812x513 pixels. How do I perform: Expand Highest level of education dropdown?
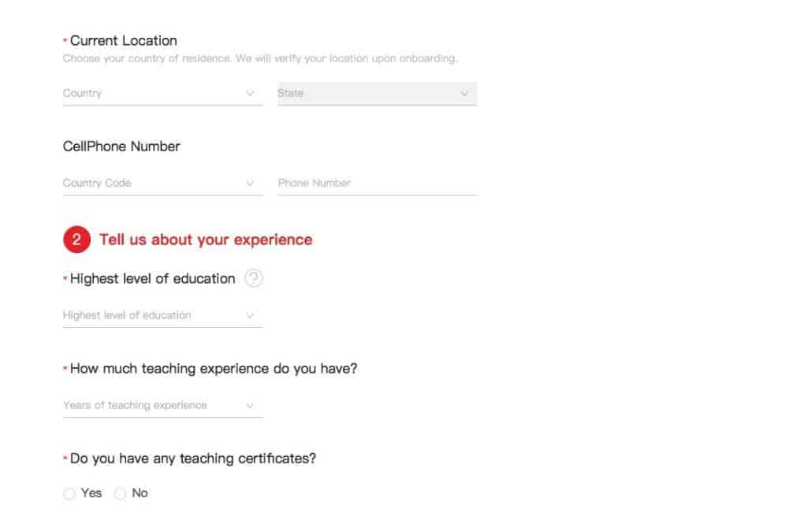click(162, 316)
